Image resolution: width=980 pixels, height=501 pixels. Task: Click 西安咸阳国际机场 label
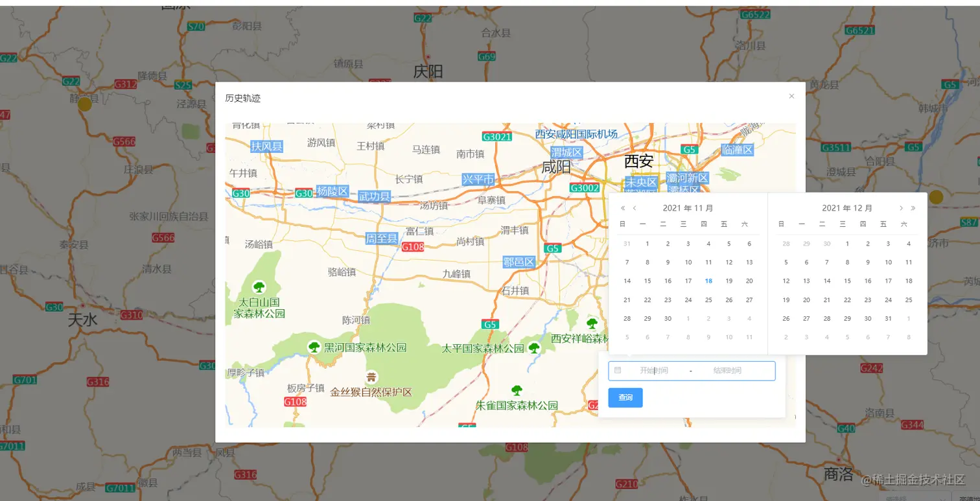coord(576,134)
